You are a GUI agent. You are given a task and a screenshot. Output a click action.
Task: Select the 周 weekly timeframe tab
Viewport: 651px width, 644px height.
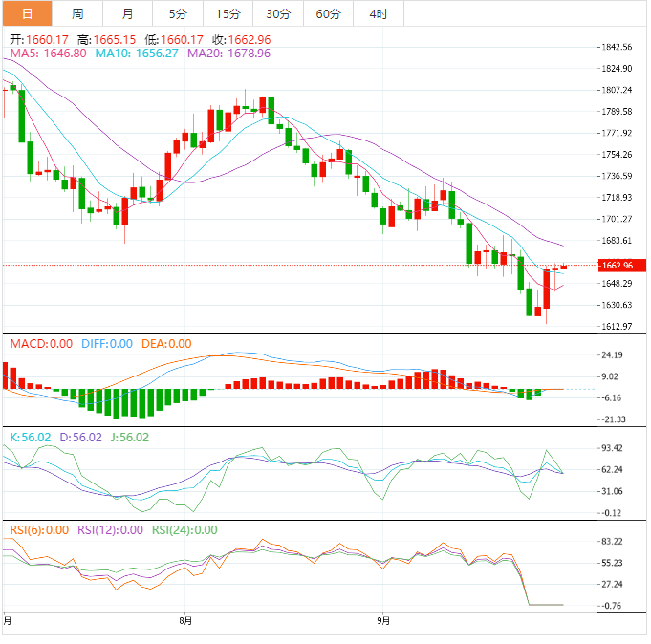[77, 13]
